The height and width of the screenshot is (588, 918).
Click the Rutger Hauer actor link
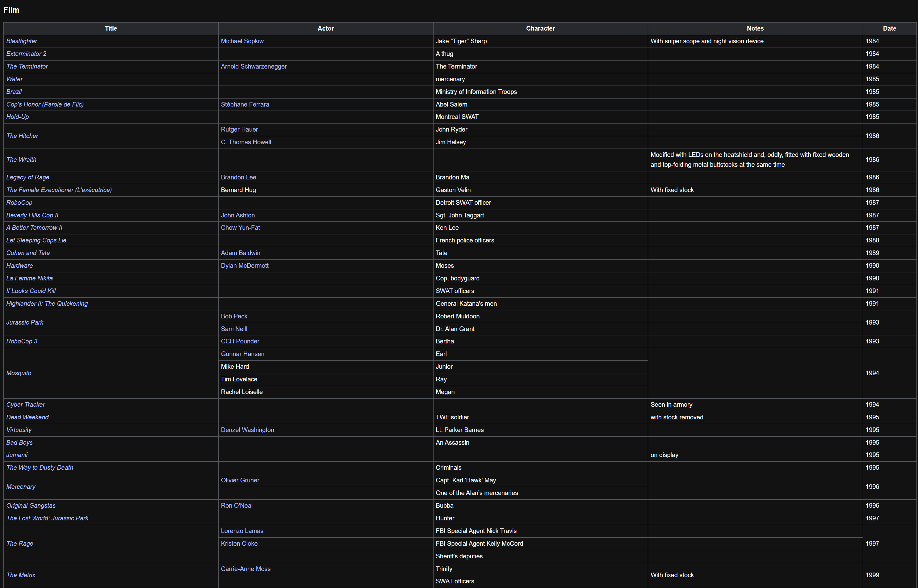[239, 129]
